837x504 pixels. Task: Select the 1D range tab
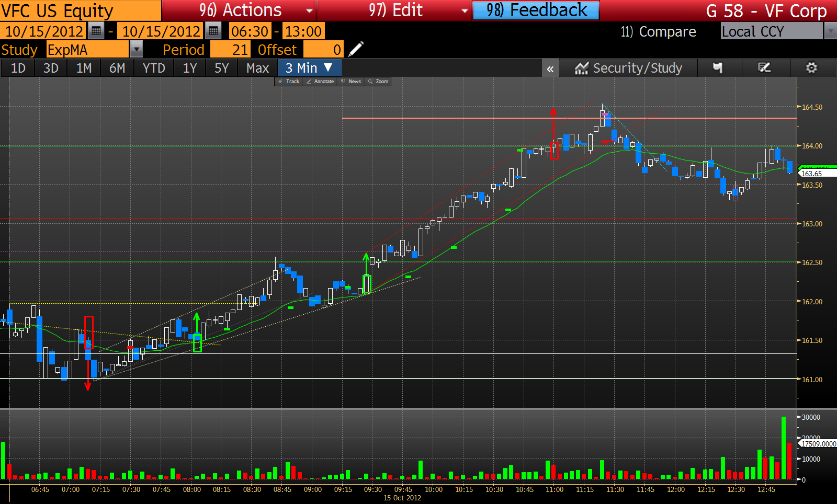[18, 68]
